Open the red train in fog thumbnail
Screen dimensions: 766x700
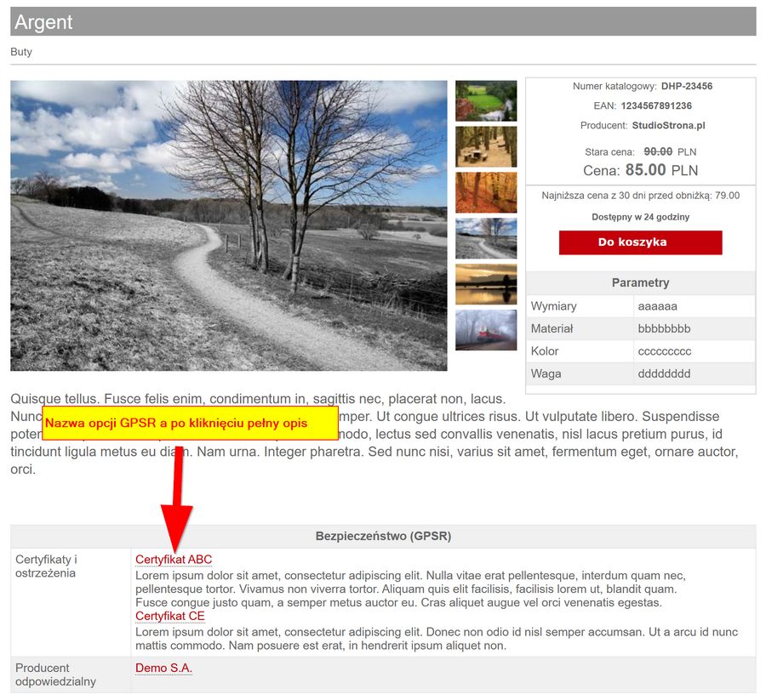click(486, 330)
